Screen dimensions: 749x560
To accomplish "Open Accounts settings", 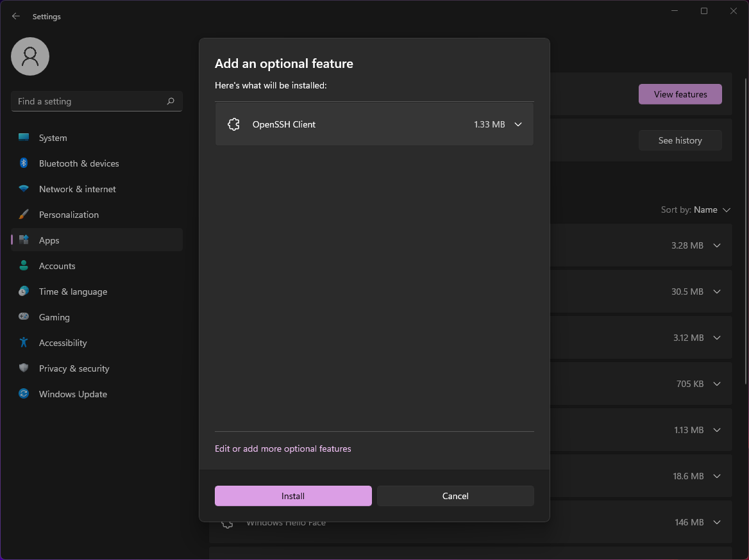I will coord(96,266).
